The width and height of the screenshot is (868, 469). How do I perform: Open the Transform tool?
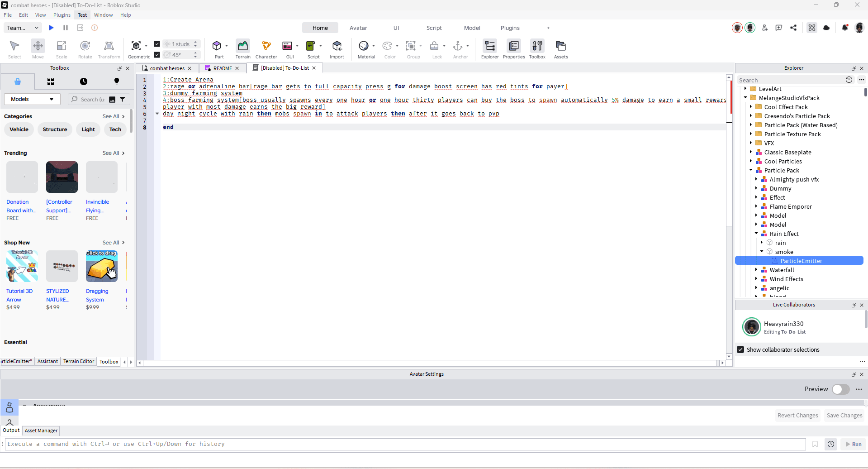(109, 49)
